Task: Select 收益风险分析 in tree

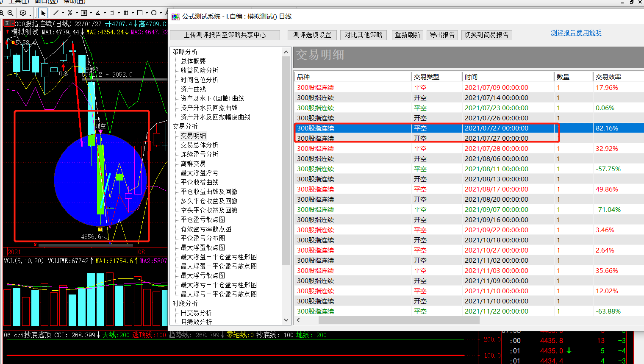Action: [200, 70]
